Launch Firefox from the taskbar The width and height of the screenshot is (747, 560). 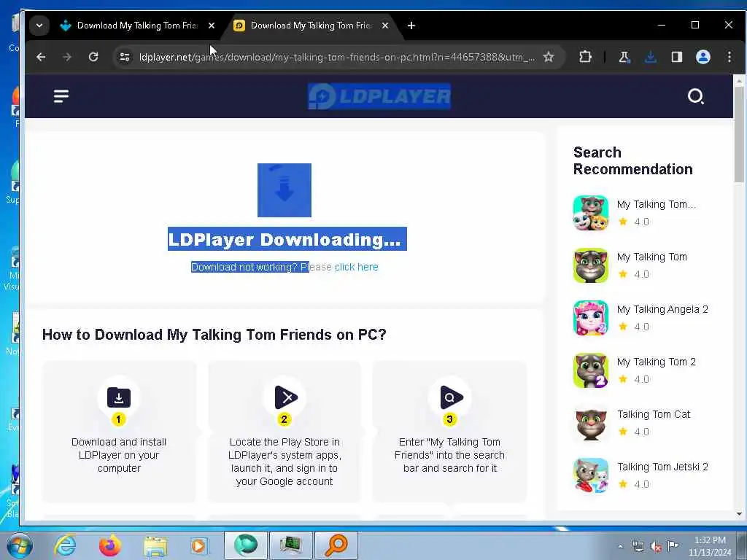pos(109,545)
